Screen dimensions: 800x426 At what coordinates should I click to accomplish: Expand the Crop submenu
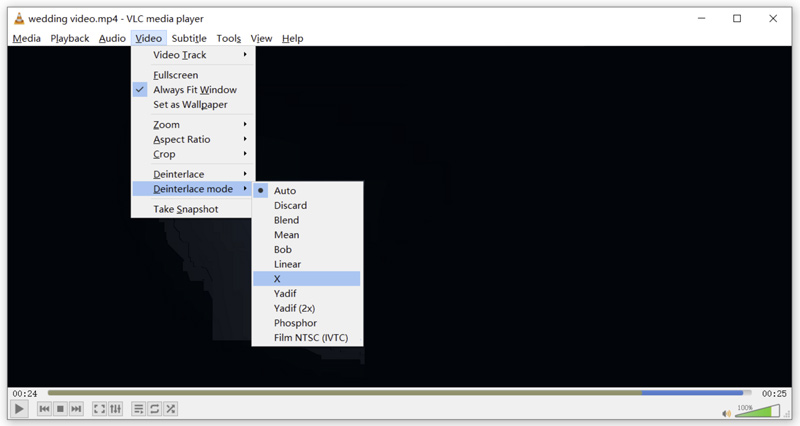pyautogui.click(x=193, y=154)
